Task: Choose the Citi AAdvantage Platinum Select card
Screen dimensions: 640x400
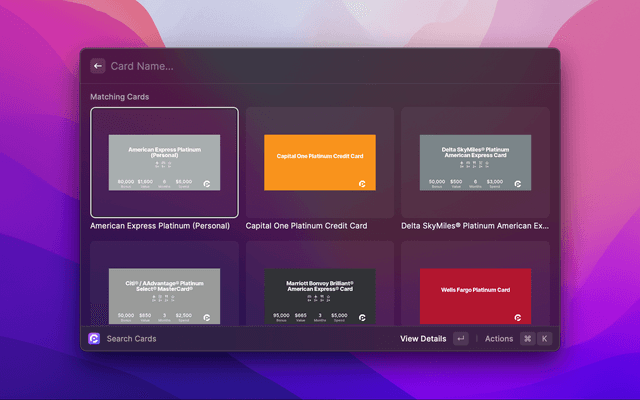Action: pyautogui.click(x=164, y=295)
